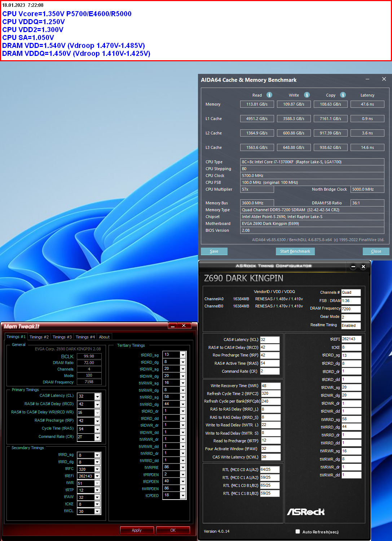Click the OK button in Mem TweakIt
This screenshot has width=392, height=541.
173,530
